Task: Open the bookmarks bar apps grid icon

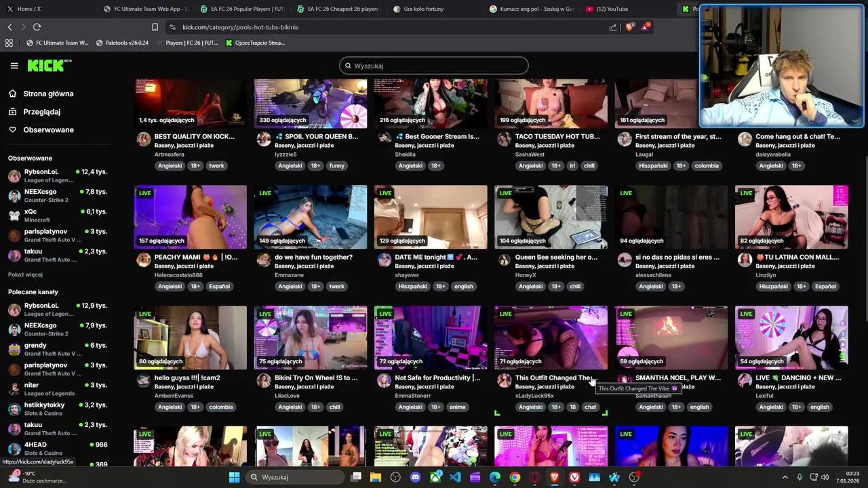Action: pos(9,43)
